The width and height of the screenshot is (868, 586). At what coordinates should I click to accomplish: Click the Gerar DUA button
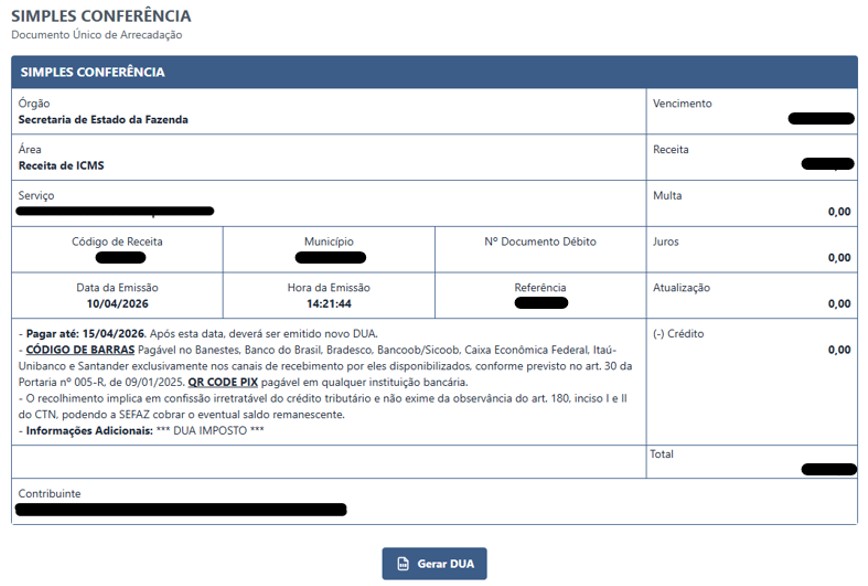point(434,564)
